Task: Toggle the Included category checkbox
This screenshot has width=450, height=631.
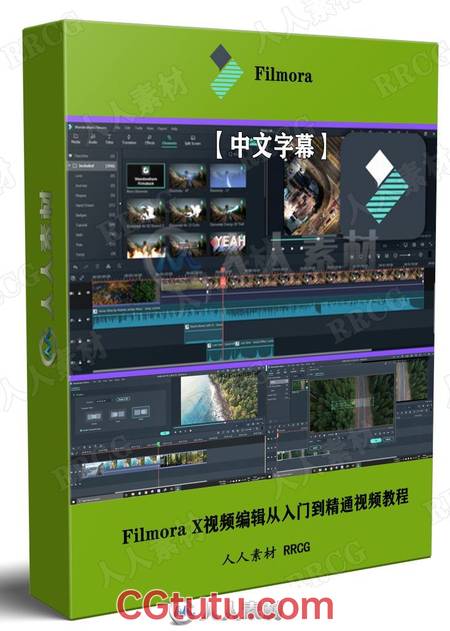Action: coord(75,165)
